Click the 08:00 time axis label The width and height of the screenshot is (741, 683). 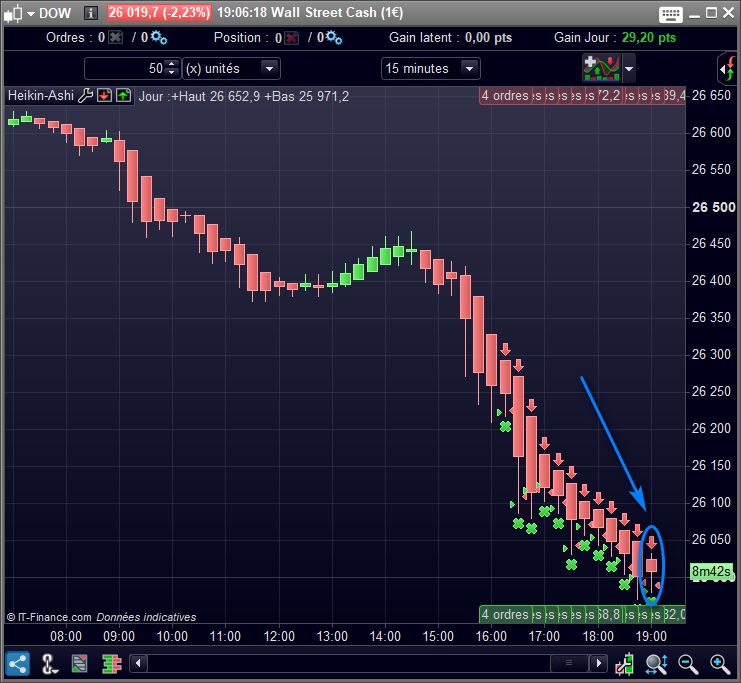(x=66, y=636)
